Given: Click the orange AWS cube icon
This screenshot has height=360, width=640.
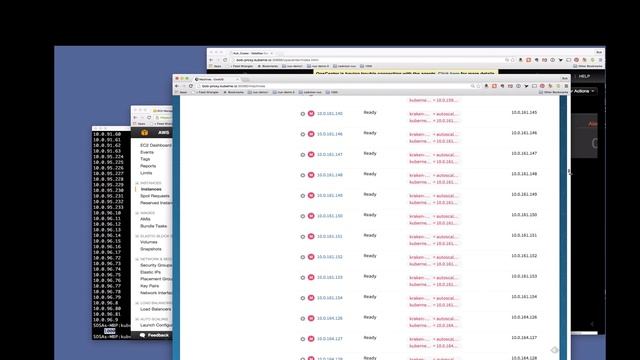Looking at the screenshot, I should [x=144, y=133].
